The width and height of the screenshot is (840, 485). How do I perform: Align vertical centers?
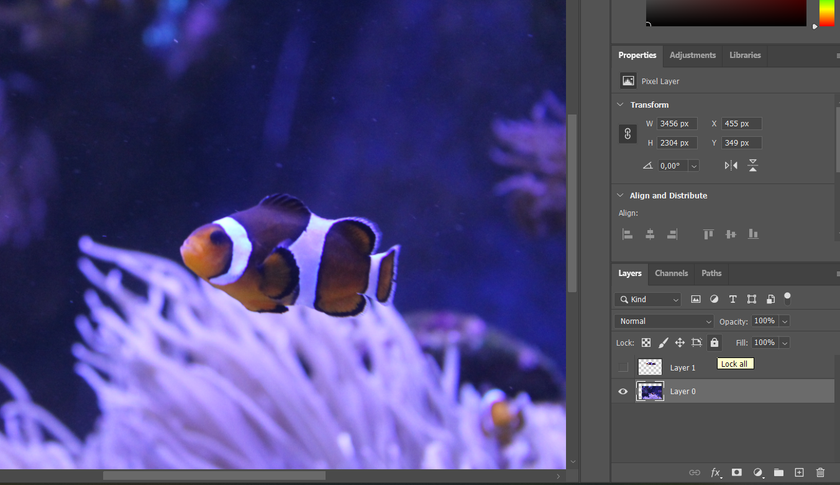[x=731, y=234]
